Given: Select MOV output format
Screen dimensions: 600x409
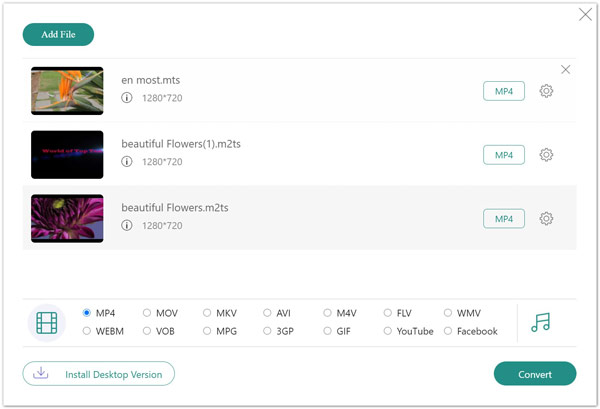Looking at the screenshot, I should coord(148,313).
